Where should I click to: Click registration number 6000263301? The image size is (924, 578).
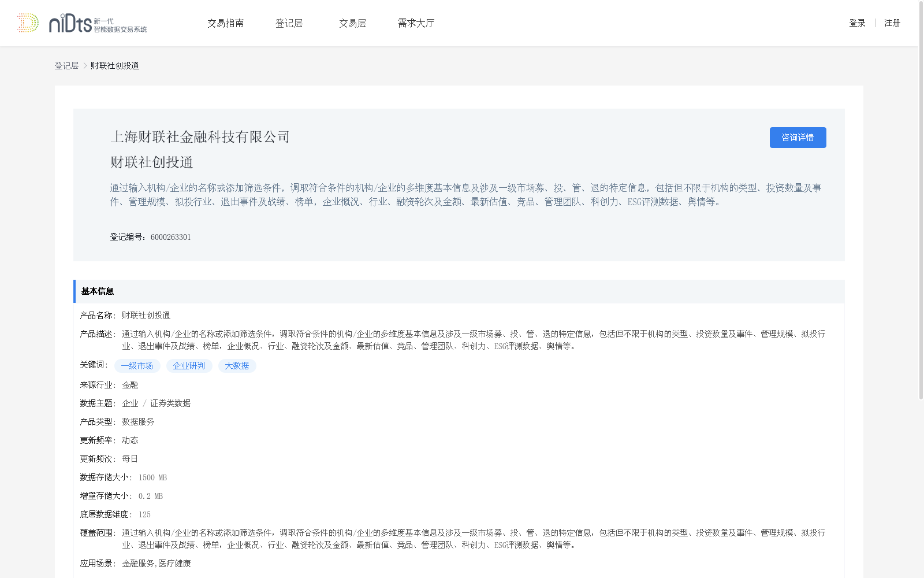pyautogui.click(x=170, y=237)
